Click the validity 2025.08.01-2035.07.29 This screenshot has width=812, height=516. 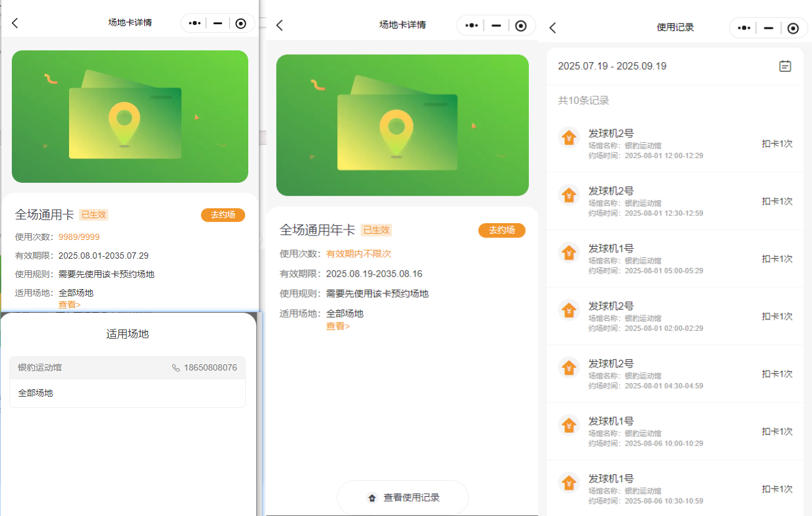pos(103,256)
